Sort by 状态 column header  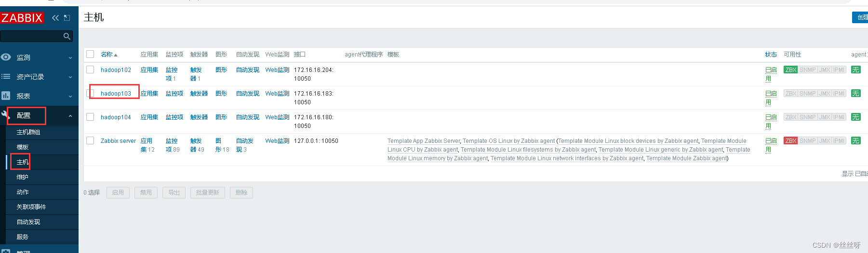(x=771, y=55)
